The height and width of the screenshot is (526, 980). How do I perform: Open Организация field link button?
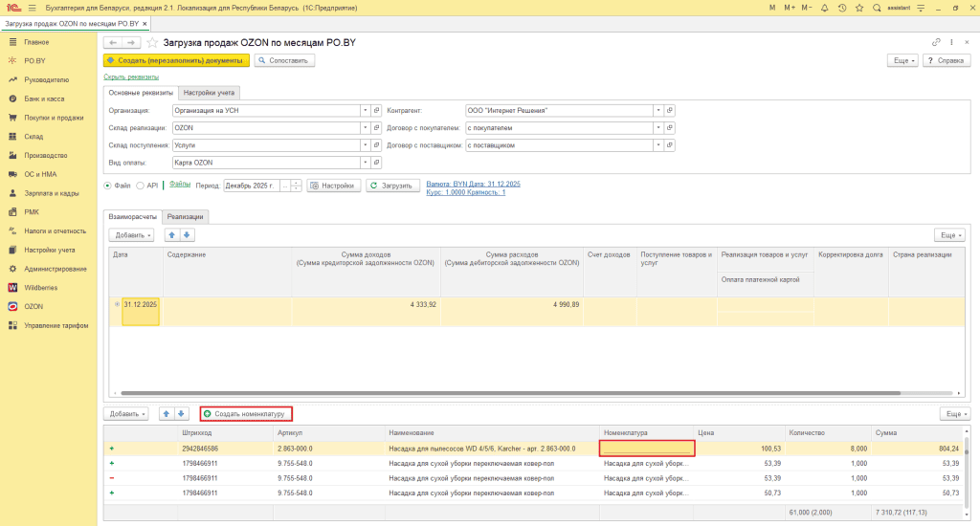pyautogui.click(x=376, y=111)
